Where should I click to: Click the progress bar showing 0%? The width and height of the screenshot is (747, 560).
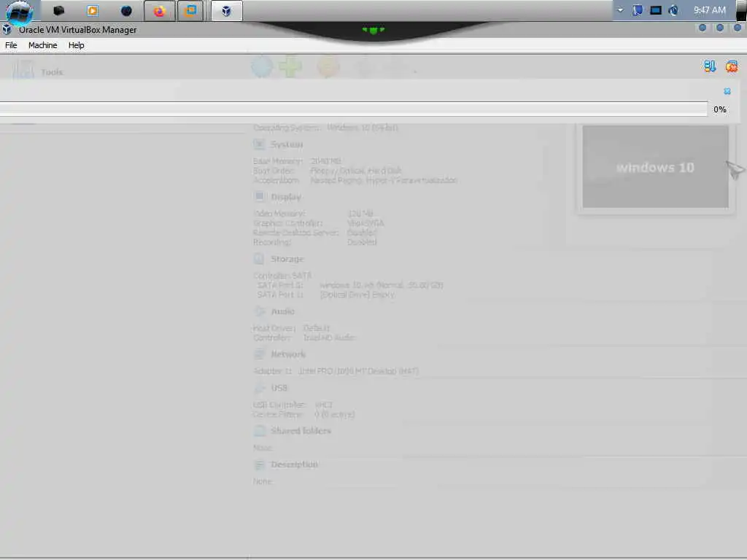pyautogui.click(x=354, y=109)
